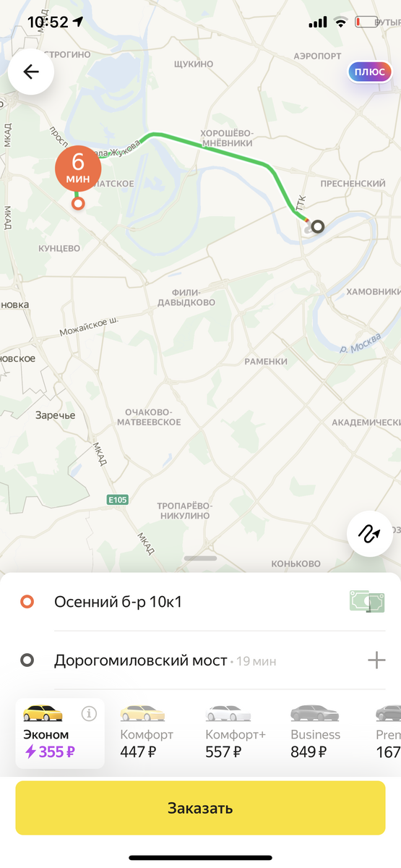Tap the orange pickup point circle on the map
The height and width of the screenshot is (868, 401).
78,204
